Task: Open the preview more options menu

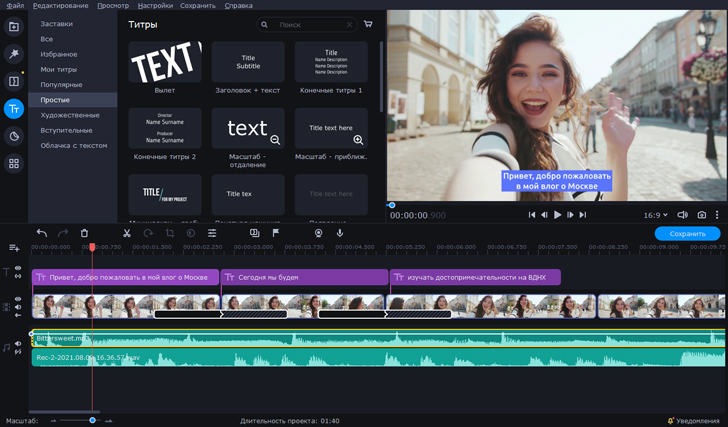Action: tap(717, 215)
